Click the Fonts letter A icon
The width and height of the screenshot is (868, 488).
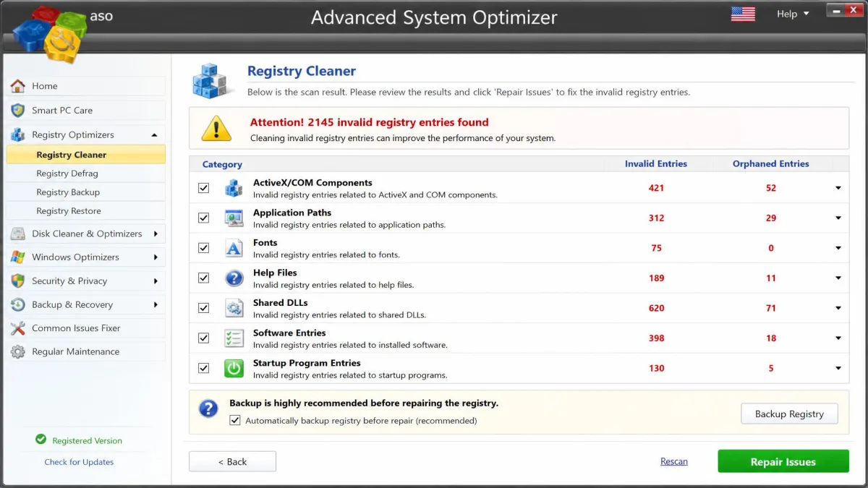click(234, 248)
